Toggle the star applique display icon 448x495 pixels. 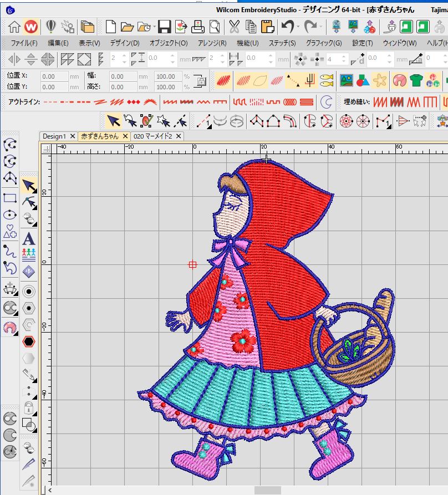pyautogui.click(x=379, y=80)
